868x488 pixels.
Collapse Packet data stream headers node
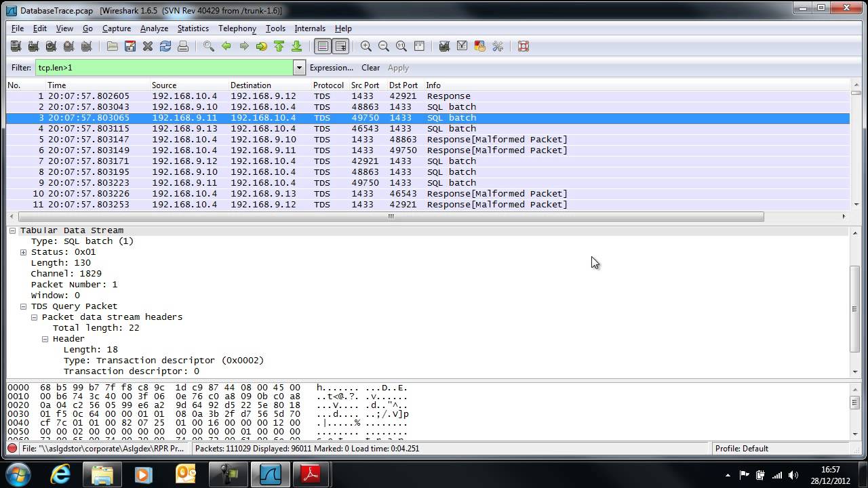pos(34,317)
